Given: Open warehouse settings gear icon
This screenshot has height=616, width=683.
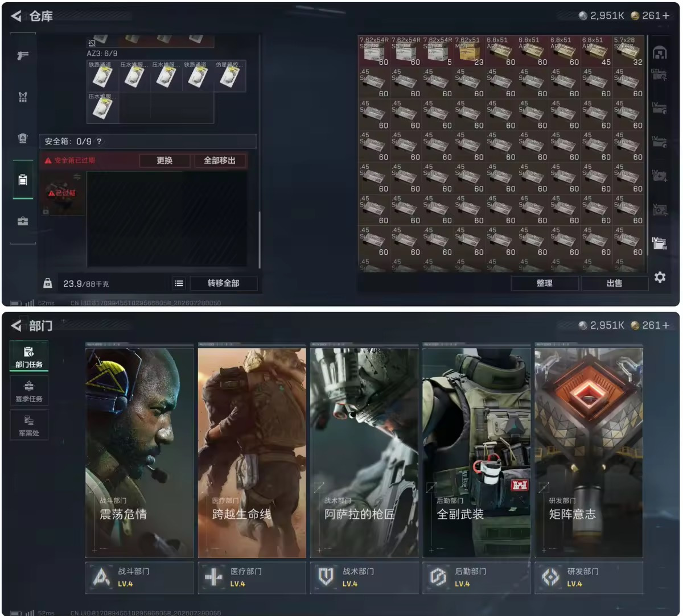Looking at the screenshot, I should (x=660, y=277).
